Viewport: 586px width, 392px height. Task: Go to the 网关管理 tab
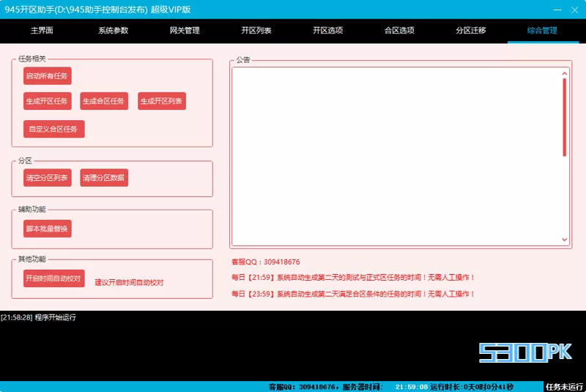coord(185,31)
